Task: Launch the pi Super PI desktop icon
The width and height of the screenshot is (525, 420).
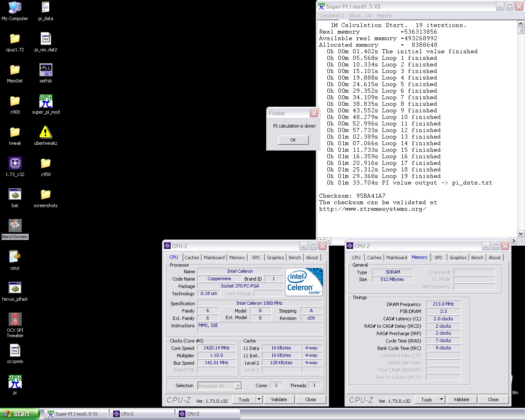Action: tap(15, 381)
